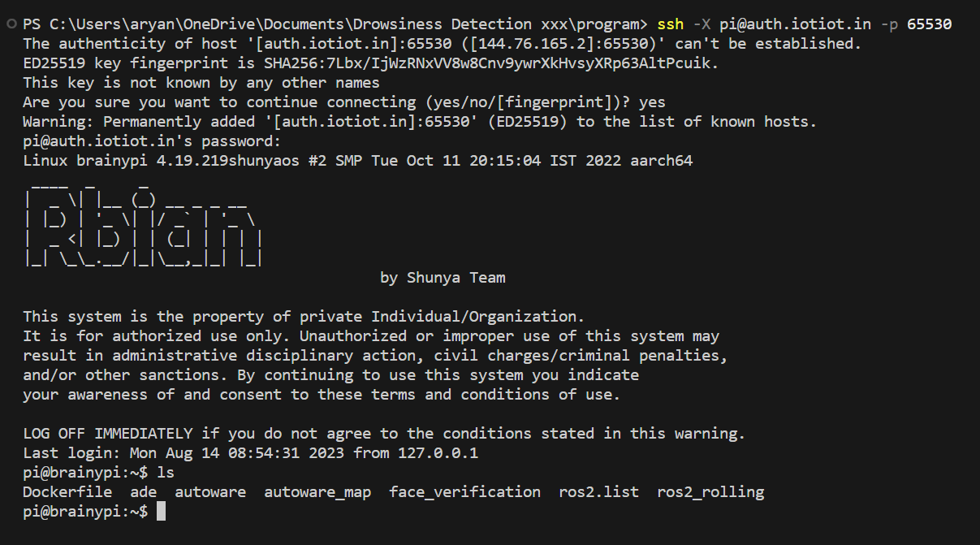This screenshot has width=980, height=545.
Task: Click the "by Shunya Team" credit text
Action: tap(443, 278)
